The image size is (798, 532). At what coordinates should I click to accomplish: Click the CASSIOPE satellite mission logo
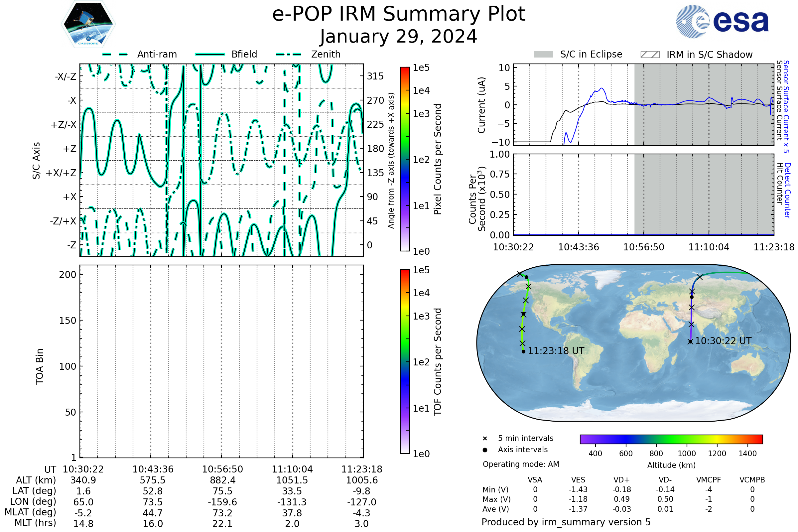[x=88, y=24]
